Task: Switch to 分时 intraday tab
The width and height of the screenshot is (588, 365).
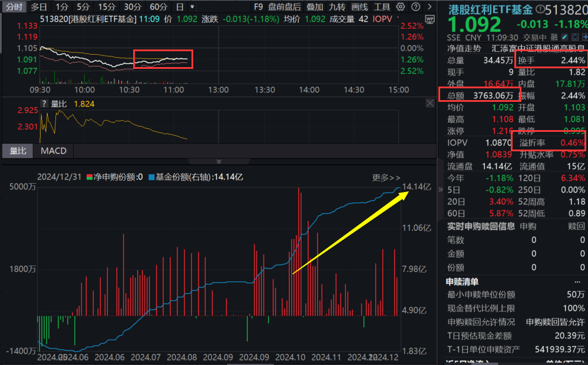Action: pyautogui.click(x=14, y=6)
